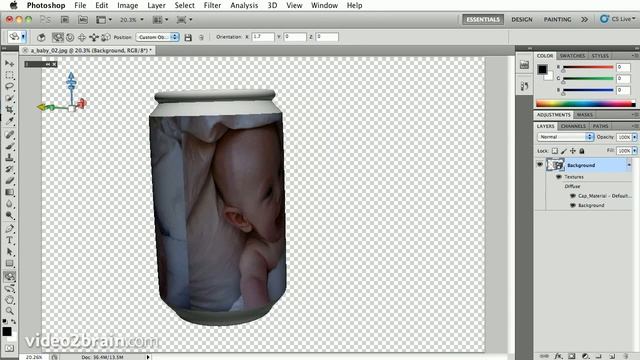Choose 3D Slide mode in options bar
The image size is (640, 360).
[93, 37]
